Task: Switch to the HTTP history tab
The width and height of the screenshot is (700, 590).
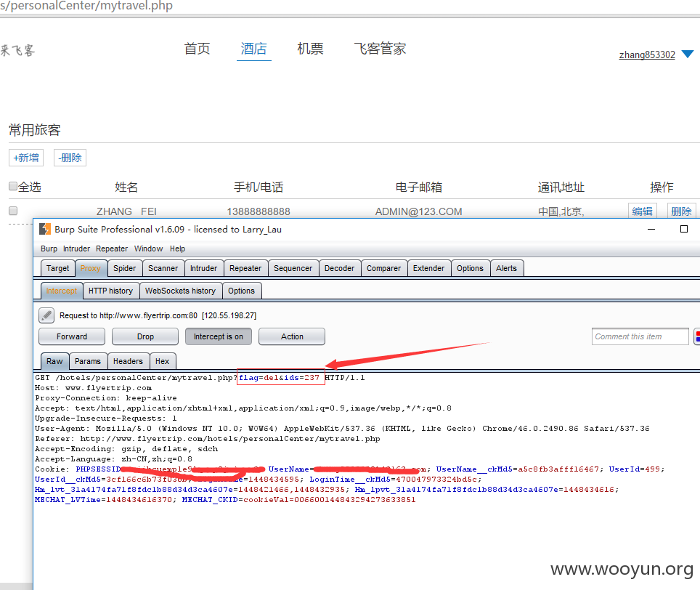Action: (110, 291)
